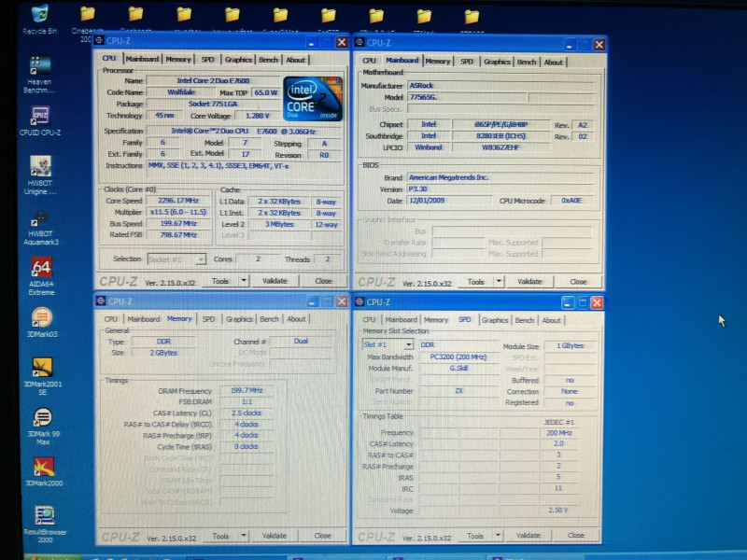Image resolution: width=747 pixels, height=560 pixels.
Task: Click Tools button in CPU window
Action: [219, 281]
